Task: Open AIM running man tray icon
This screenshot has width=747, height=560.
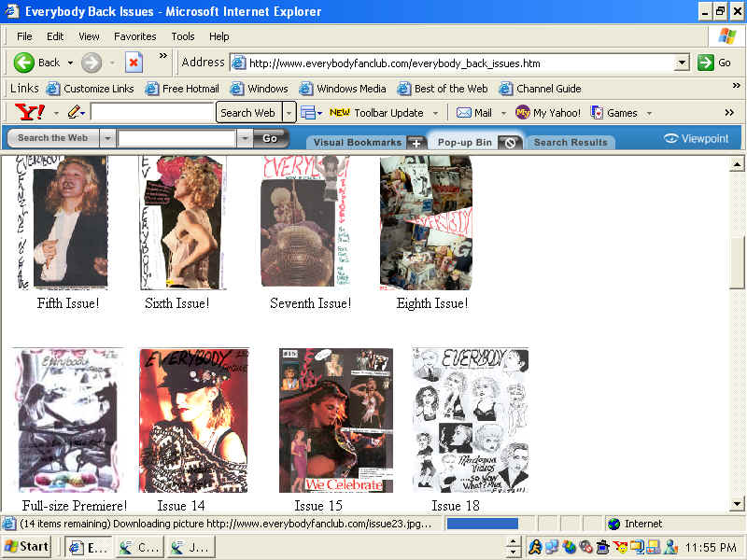Action: click(535, 547)
